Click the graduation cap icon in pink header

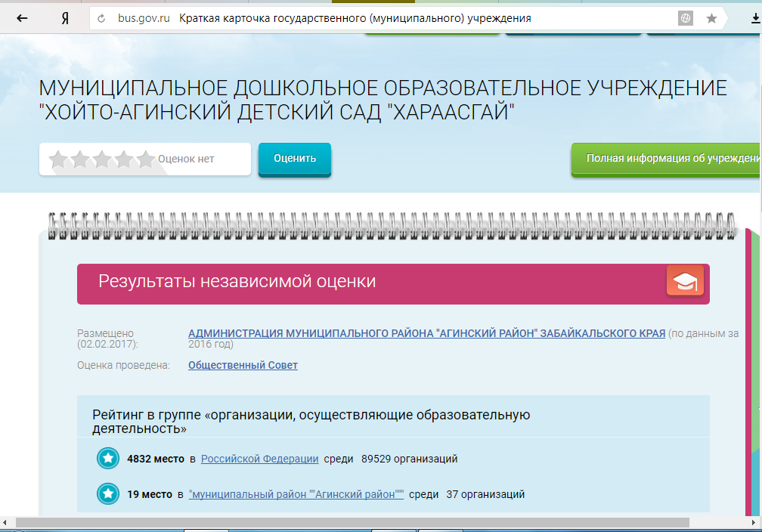click(685, 280)
